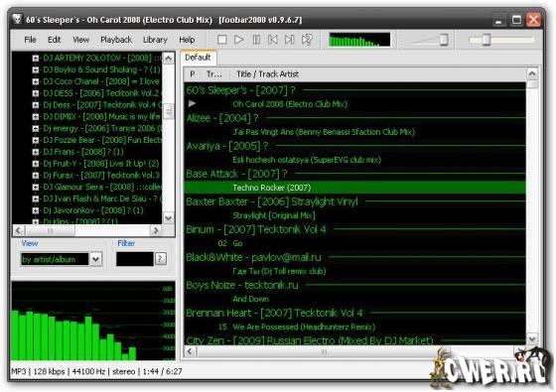Image resolution: width=556 pixels, height=392 pixels.
Task: Expand Dj Dess [2007] Tecktonik Vol.4 node
Action: click(36, 105)
